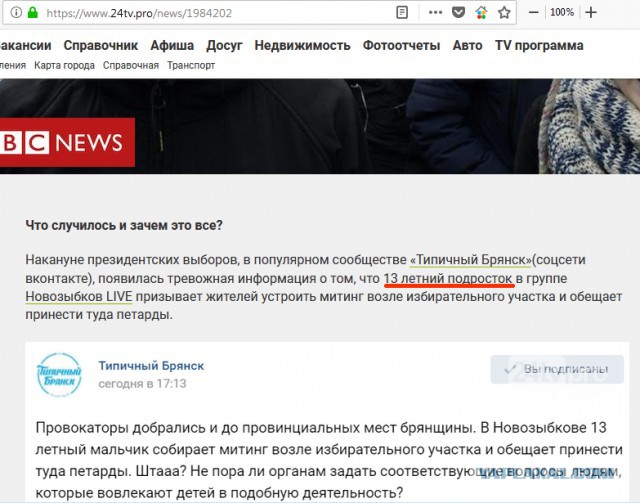The height and width of the screenshot is (503, 640).
Task: Reset zoom level showing 100%
Action: tap(562, 12)
